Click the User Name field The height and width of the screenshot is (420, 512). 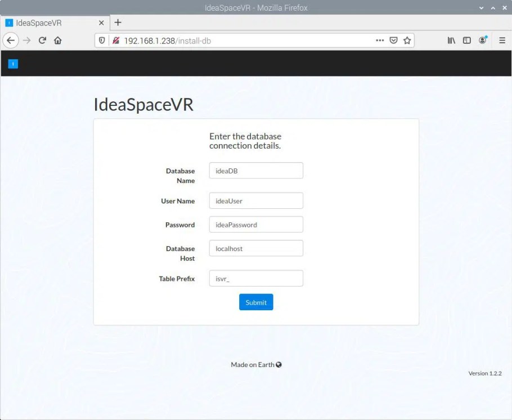point(256,200)
